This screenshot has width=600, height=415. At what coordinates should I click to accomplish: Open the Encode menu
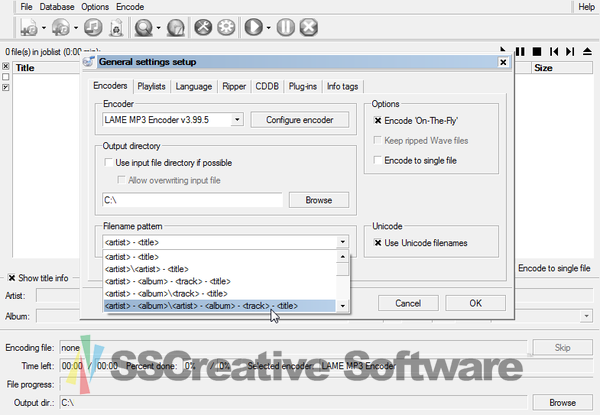(x=130, y=7)
